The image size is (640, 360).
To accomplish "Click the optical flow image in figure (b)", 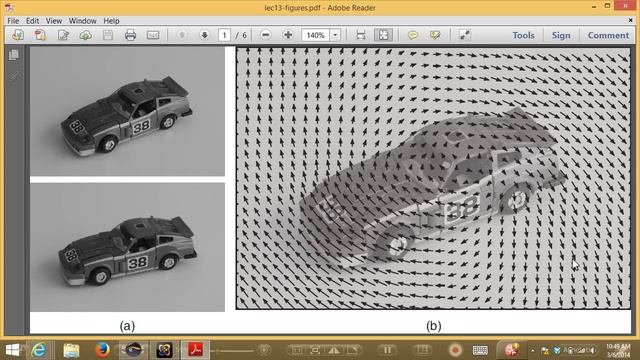I will click(x=433, y=178).
